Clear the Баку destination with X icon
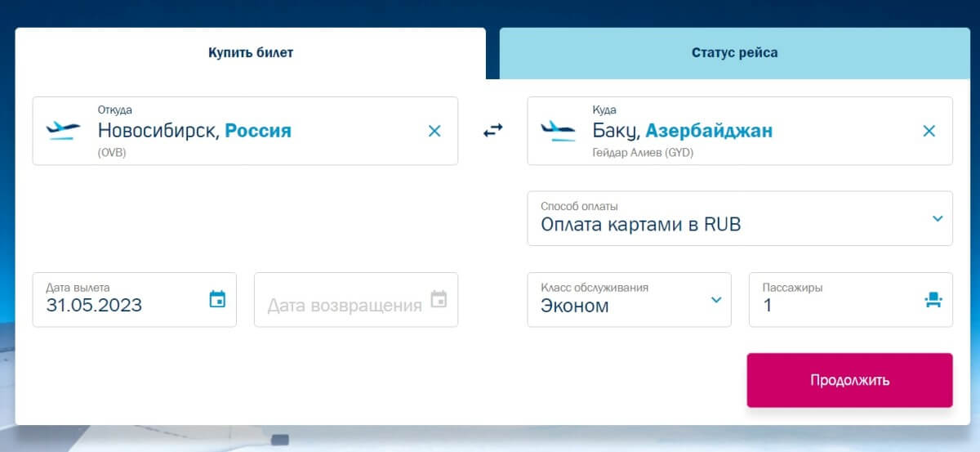Viewport: 980px width, 452px height. point(929,131)
